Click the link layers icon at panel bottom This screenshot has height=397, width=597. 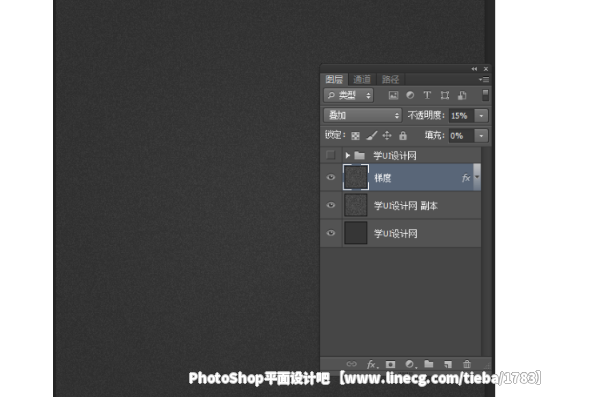pos(351,364)
